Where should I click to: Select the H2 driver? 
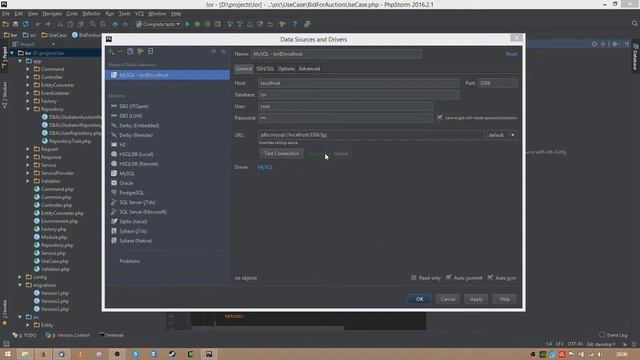pyautogui.click(x=122, y=144)
